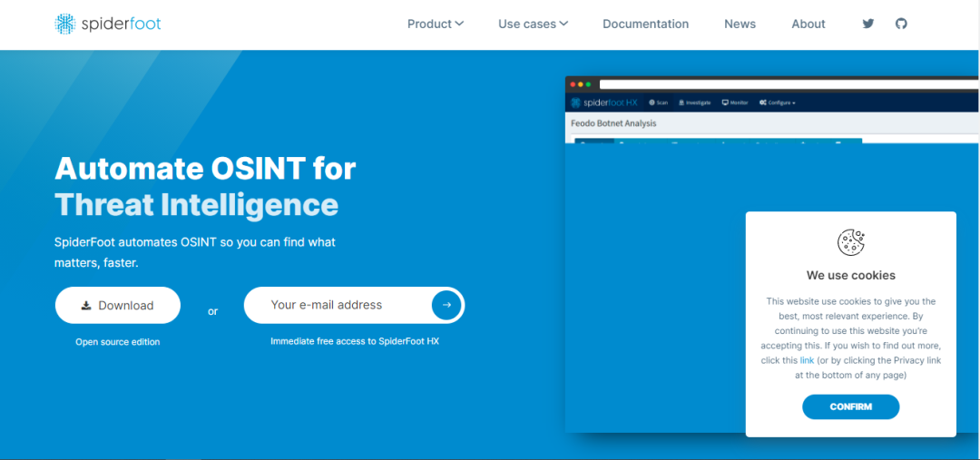
Task: Download the open source edition
Action: pos(117,305)
